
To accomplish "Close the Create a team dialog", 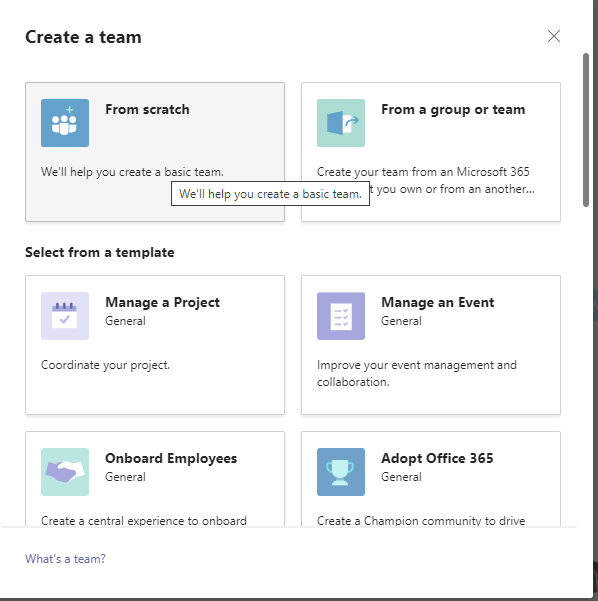I will (x=554, y=36).
